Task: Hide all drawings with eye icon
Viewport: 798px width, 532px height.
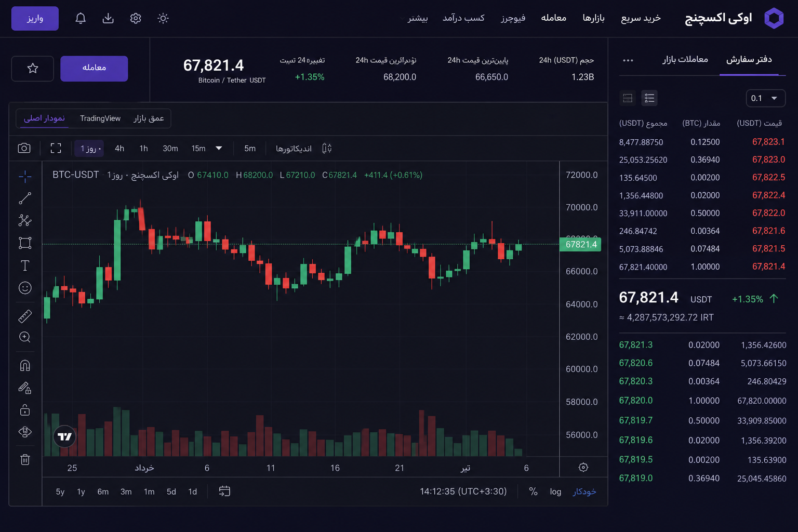Action: (x=25, y=432)
